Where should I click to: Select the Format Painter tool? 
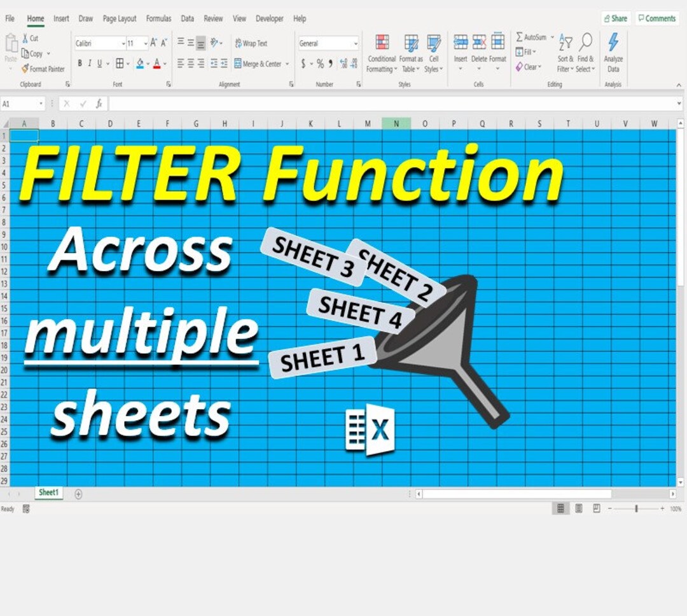coord(43,69)
